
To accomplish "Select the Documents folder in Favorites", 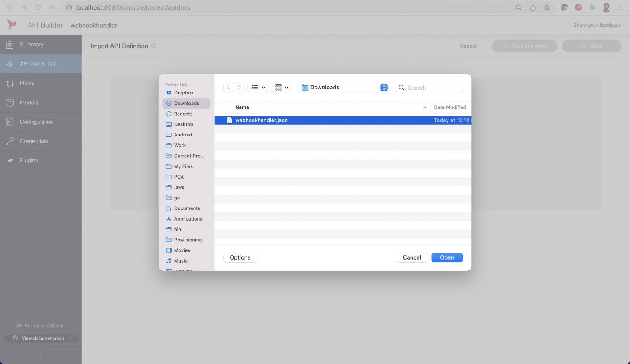I will point(187,208).
